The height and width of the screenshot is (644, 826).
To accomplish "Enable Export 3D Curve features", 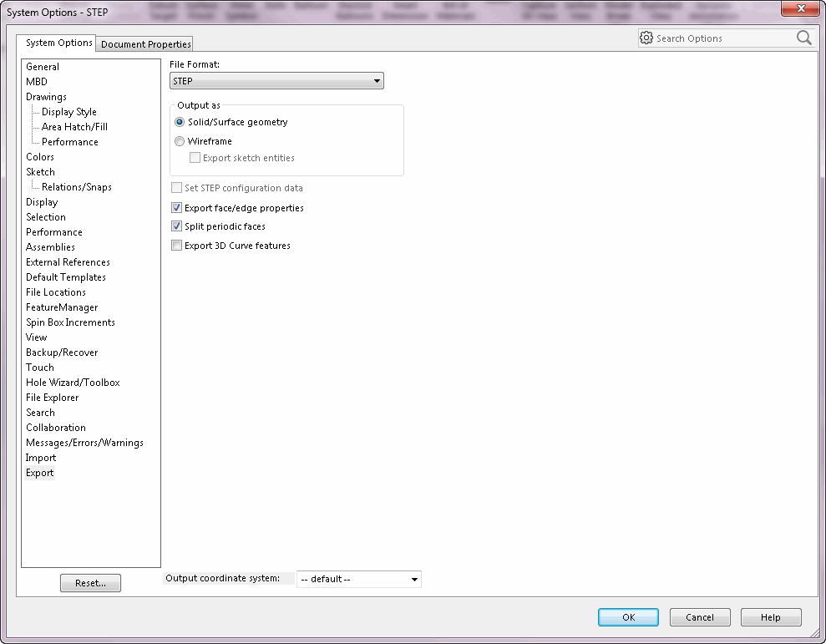I will pyautogui.click(x=176, y=246).
